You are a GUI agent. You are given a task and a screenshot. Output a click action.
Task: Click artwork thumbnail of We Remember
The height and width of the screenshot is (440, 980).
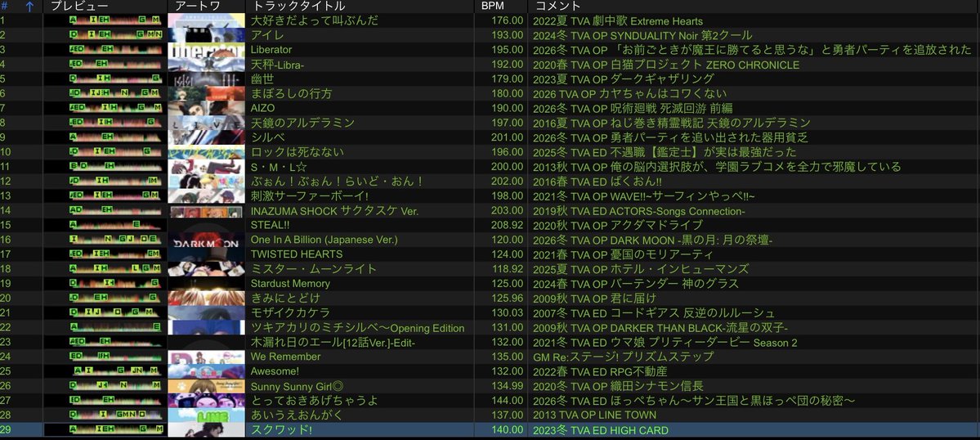point(206,357)
